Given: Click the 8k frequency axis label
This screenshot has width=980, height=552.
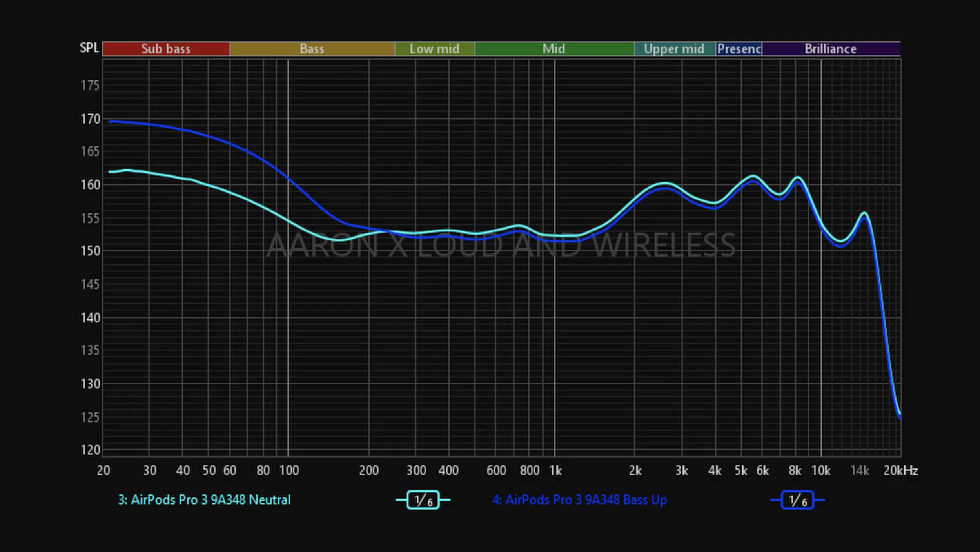Looking at the screenshot, I should point(795,470).
